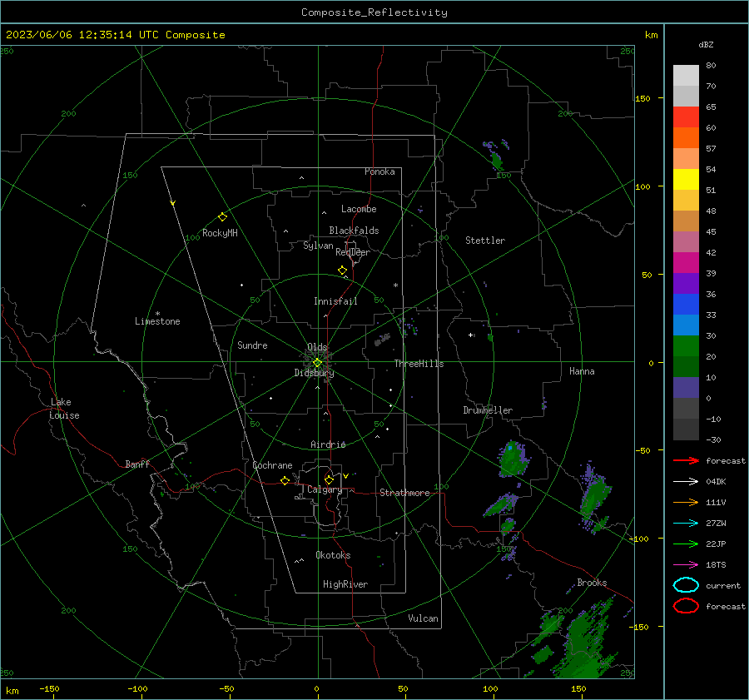Click the orange 111V arrow
The image size is (749, 700).
point(686,502)
